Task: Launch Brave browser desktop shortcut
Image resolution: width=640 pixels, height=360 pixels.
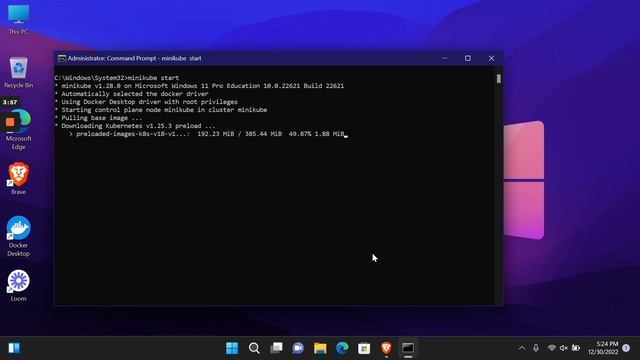Action: [x=18, y=178]
